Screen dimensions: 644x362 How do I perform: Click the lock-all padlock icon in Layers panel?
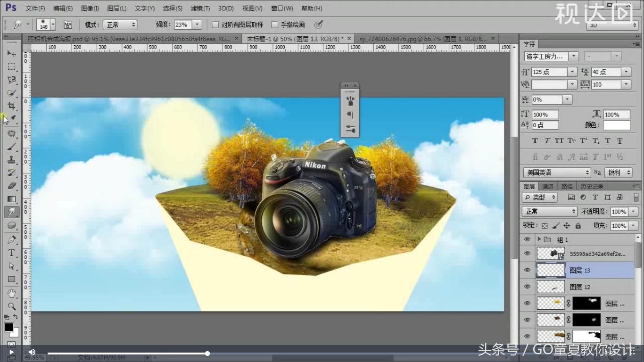(x=578, y=226)
